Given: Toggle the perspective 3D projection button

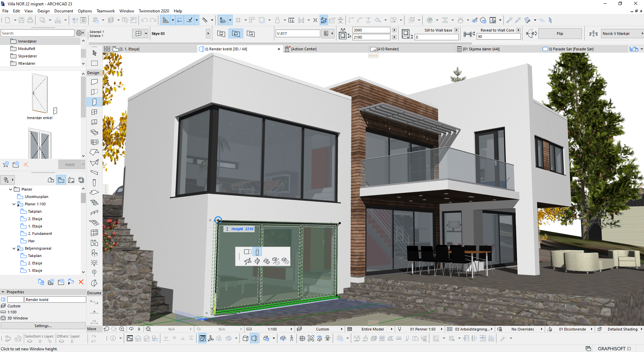Looking at the screenshot, I should click(x=254, y=338).
